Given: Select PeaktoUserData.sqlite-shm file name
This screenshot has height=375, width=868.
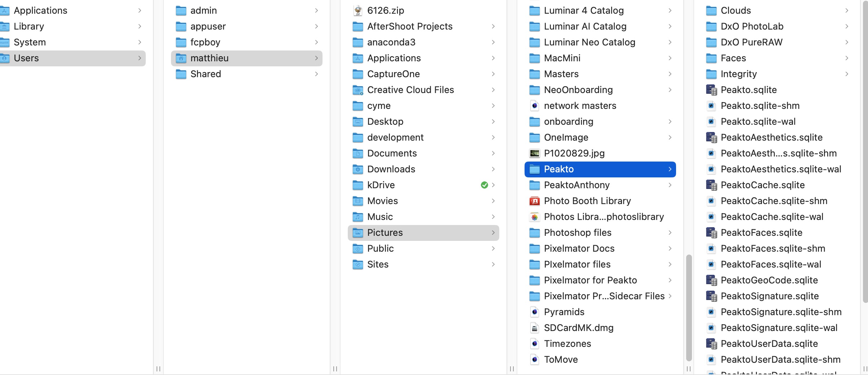Looking at the screenshot, I should coord(781,359).
